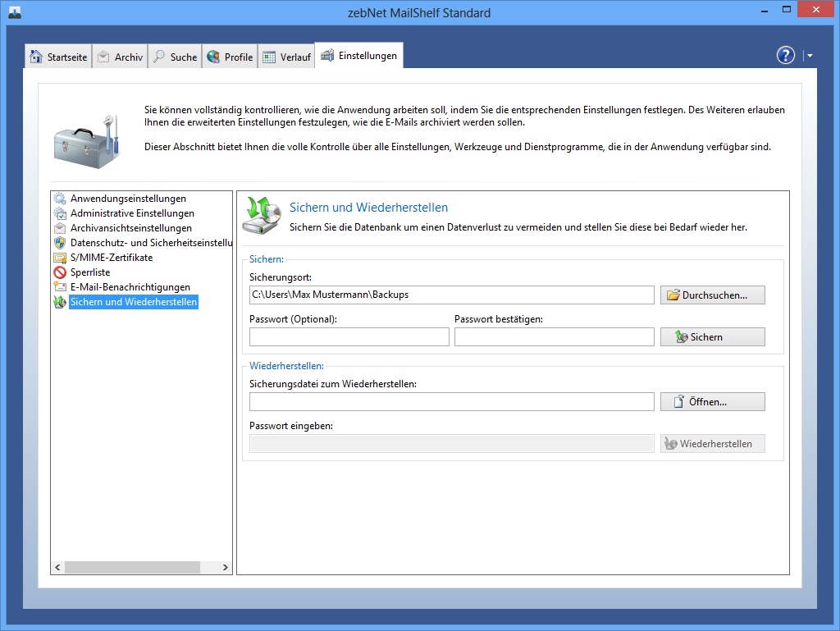This screenshot has height=631, width=840.
Task: Open Archivansichtseinstellungen from the settings list
Action: (131, 228)
